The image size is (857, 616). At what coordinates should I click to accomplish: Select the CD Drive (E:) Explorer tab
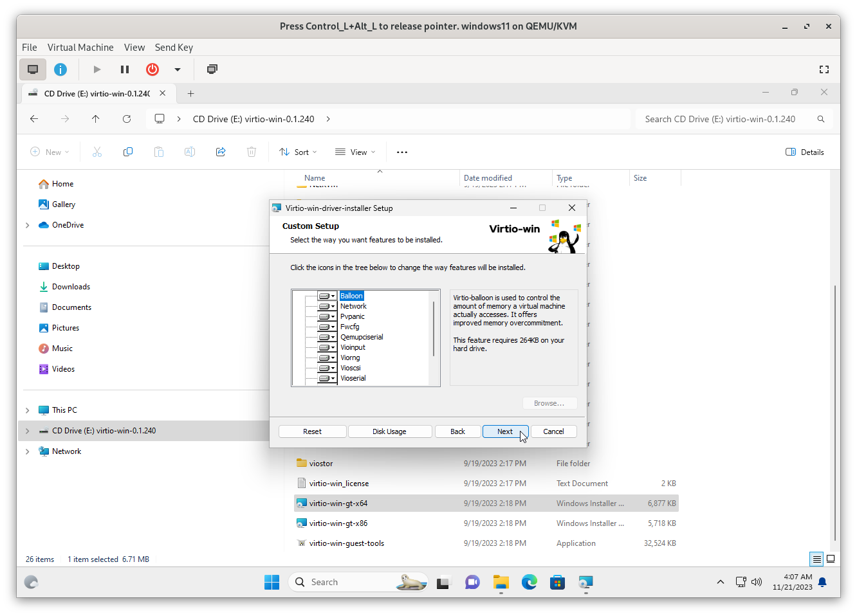coord(98,93)
